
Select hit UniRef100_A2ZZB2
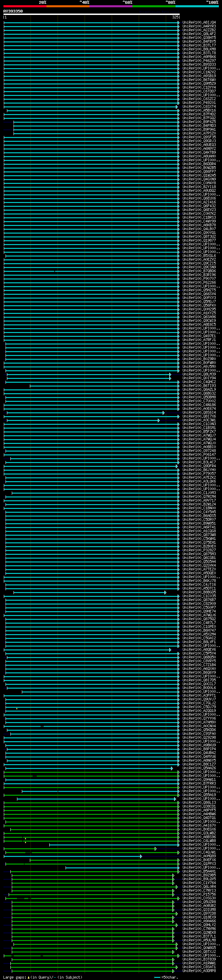(x=199, y=30)
